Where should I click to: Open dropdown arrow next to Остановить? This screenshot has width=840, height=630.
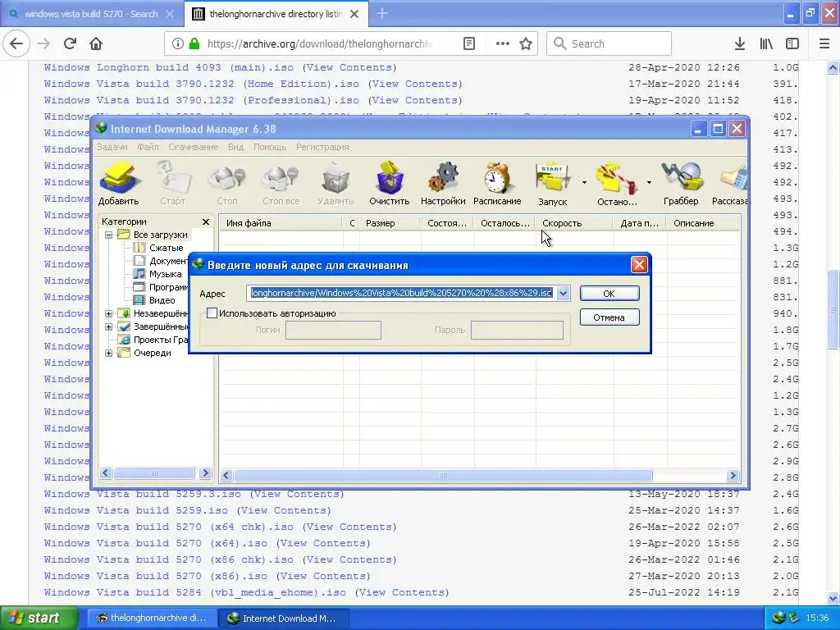649,183
